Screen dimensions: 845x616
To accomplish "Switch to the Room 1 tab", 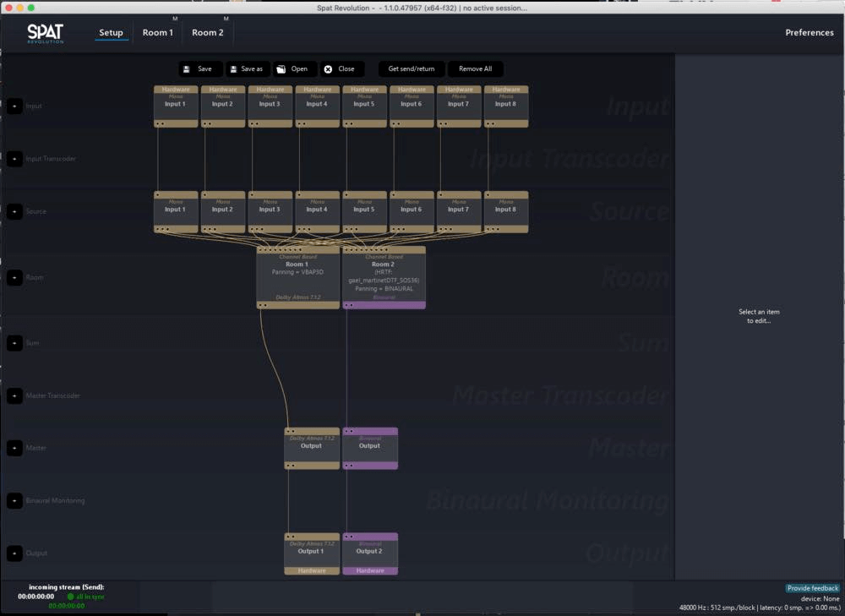I will (x=157, y=33).
